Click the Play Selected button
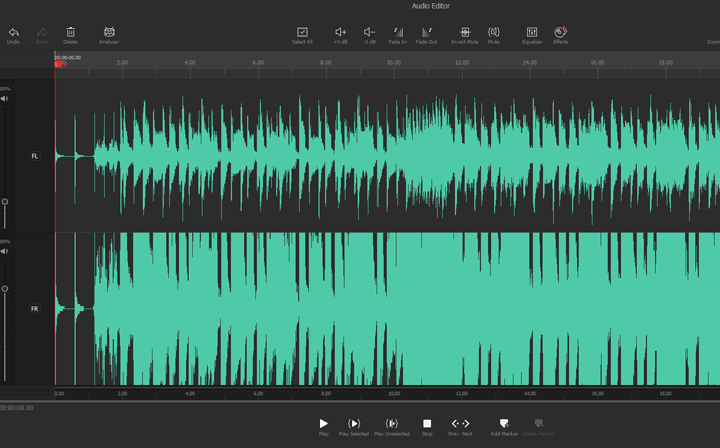 tap(353, 424)
